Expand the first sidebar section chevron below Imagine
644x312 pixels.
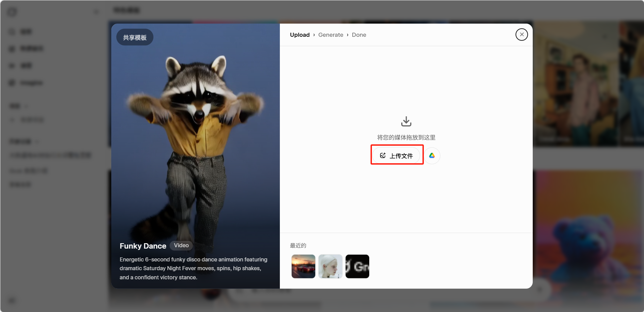click(x=26, y=106)
